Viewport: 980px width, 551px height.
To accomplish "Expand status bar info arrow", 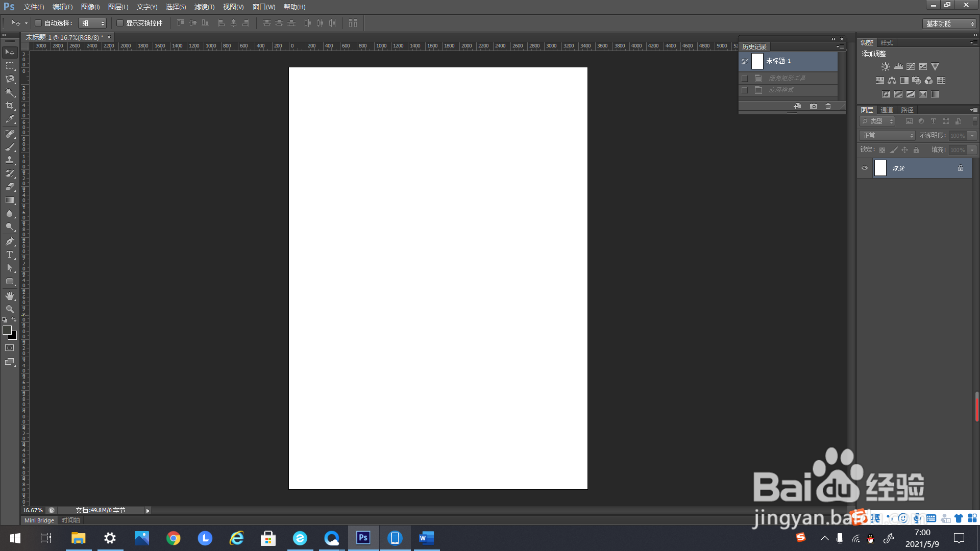I will (x=148, y=511).
